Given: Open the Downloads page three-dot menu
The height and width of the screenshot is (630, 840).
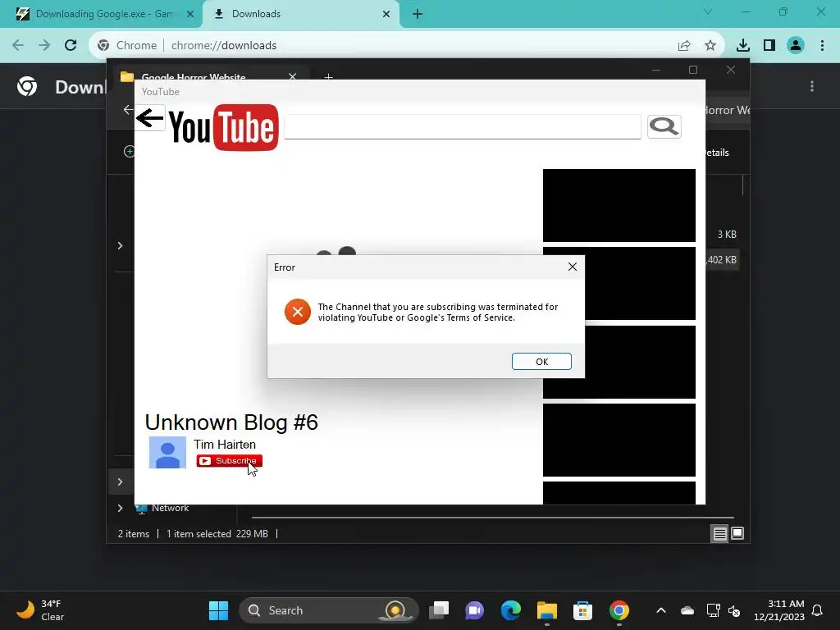Looking at the screenshot, I should [812, 86].
